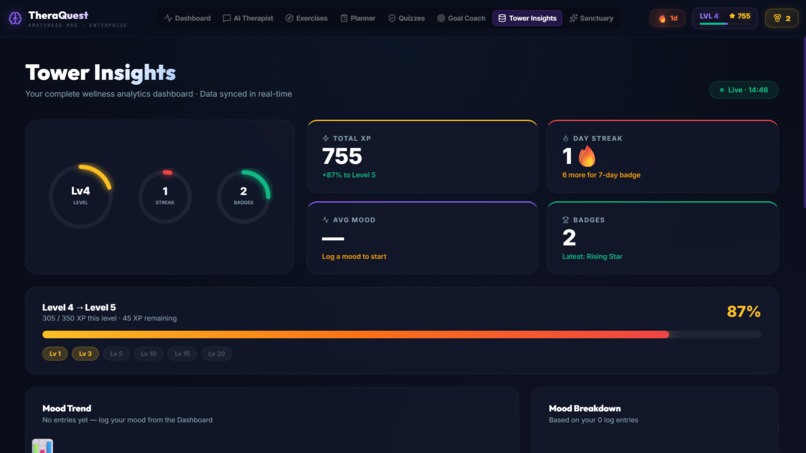Select the Lv 20 milestone chip

click(216, 354)
